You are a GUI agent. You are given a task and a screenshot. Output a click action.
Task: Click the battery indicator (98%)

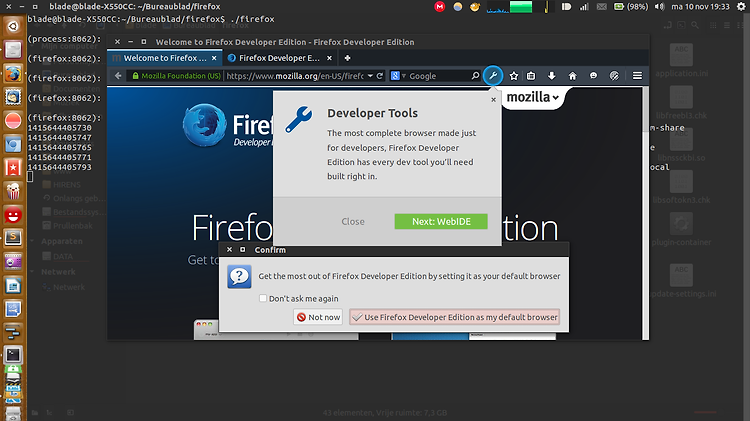pos(631,7)
